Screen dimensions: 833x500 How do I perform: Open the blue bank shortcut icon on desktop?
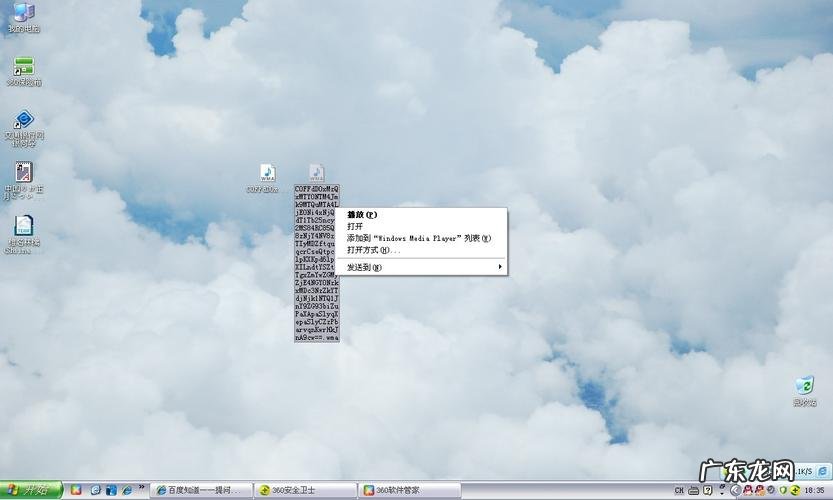(x=23, y=120)
